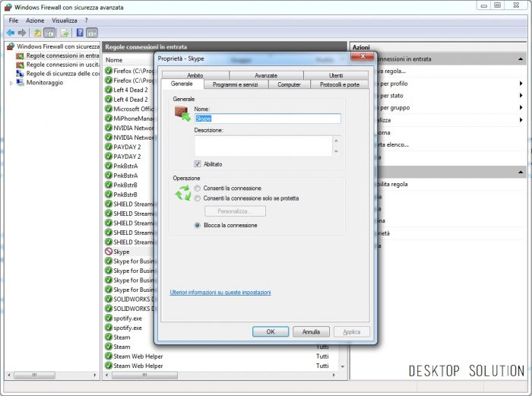Screen dimensions: 532x396
Task: Click the Descrizione text area
Action: tap(263, 146)
